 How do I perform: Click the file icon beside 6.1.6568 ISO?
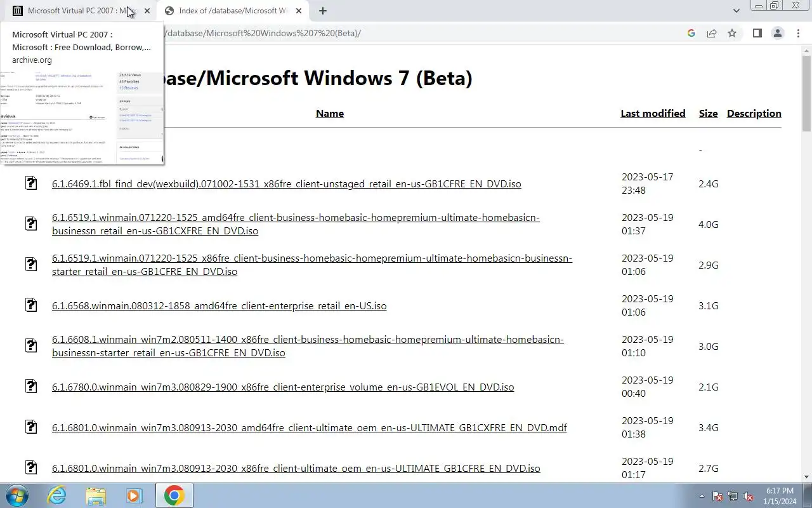[x=31, y=305]
